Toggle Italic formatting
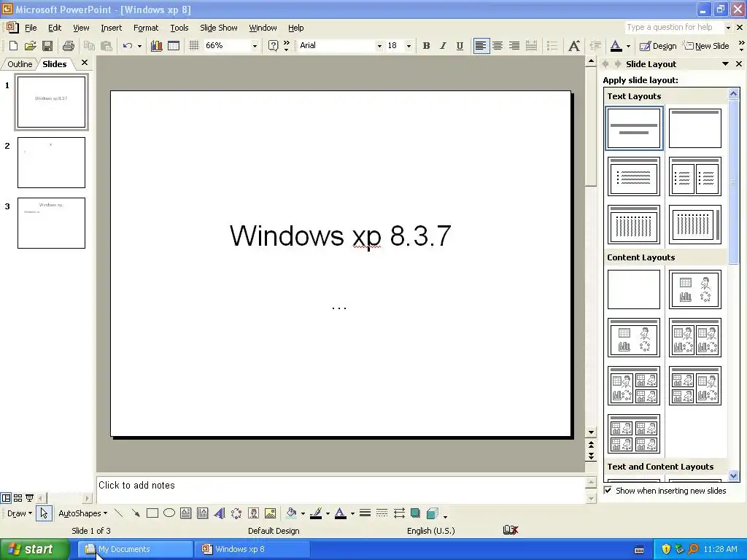Screen dimensions: 747x560 click(x=443, y=46)
